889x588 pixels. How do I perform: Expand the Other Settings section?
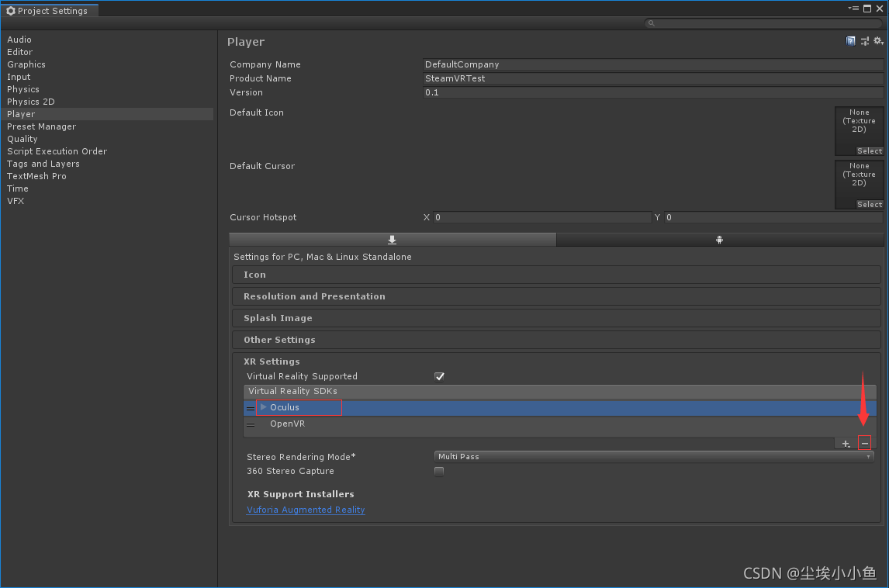point(556,340)
